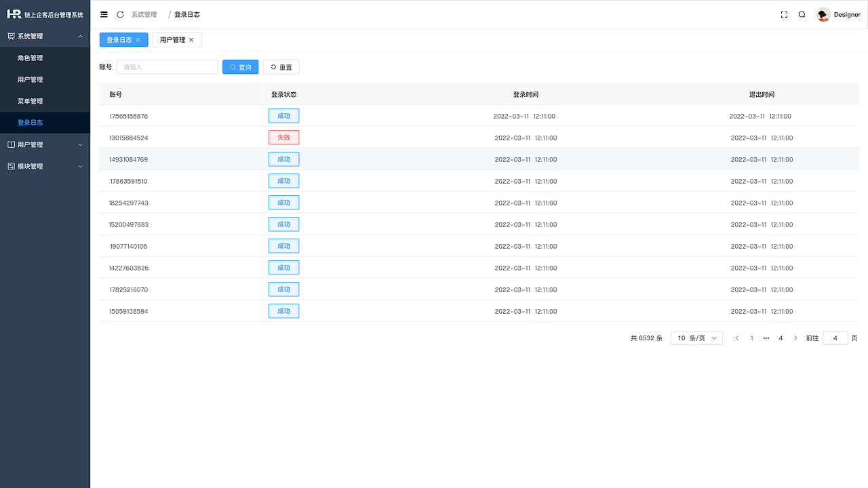The image size is (868, 488).
Task: Click the 登录日志 breadcrumb text
Action: pos(187,14)
